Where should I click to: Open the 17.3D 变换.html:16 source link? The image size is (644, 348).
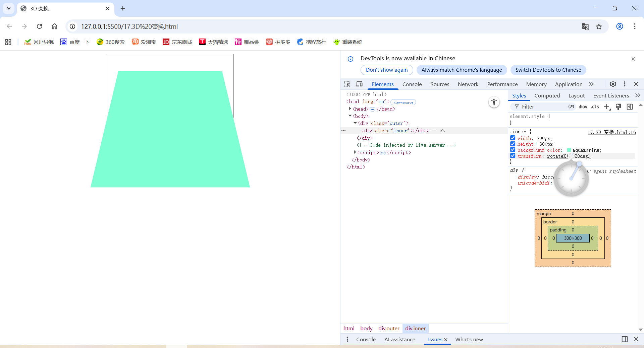pyautogui.click(x=611, y=132)
